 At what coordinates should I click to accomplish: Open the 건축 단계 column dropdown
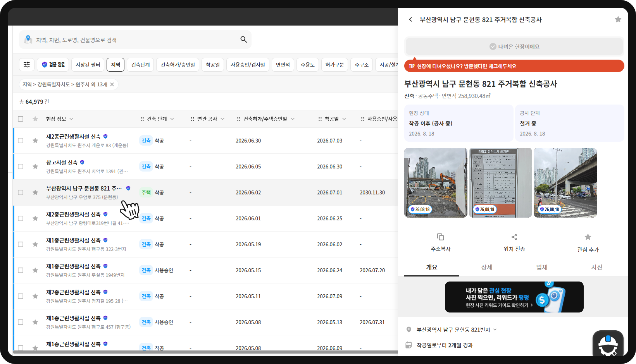(x=172, y=119)
